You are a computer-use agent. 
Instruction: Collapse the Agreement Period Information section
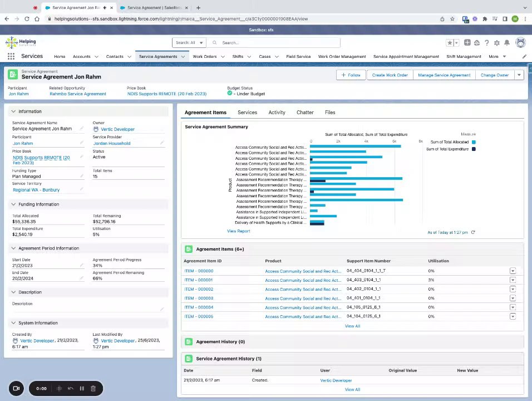point(13,248)
